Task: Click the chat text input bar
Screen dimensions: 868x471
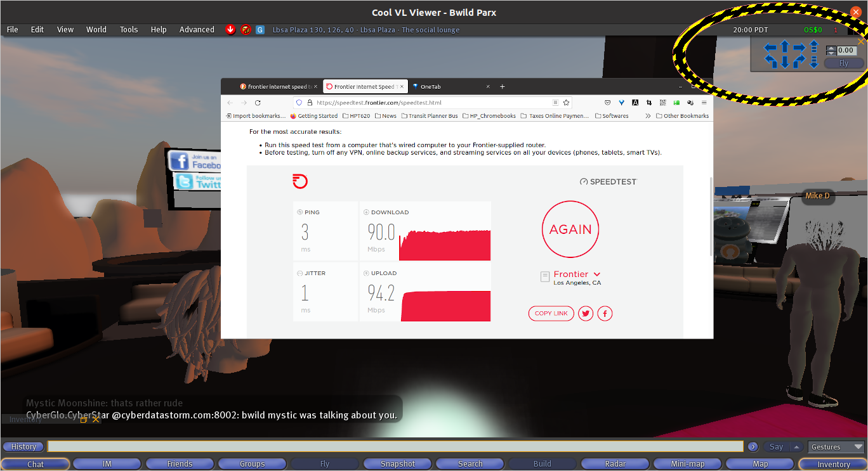Action: point(395,447)
